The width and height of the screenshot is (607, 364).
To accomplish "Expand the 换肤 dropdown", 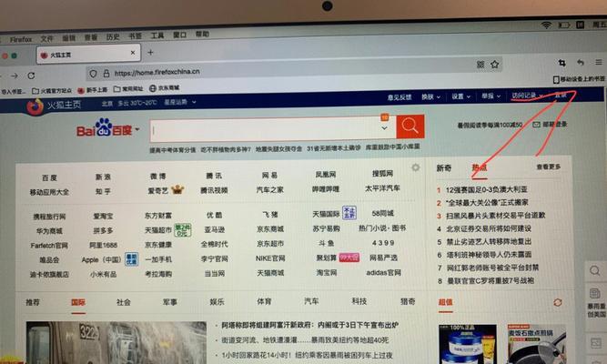I will [x=430, y=96].
